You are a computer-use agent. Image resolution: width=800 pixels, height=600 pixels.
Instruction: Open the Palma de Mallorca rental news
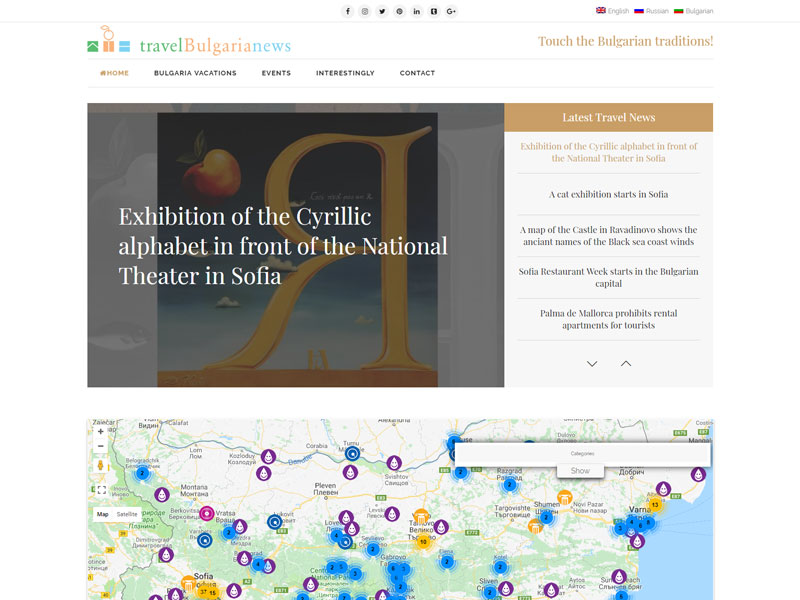click(608, 319)
